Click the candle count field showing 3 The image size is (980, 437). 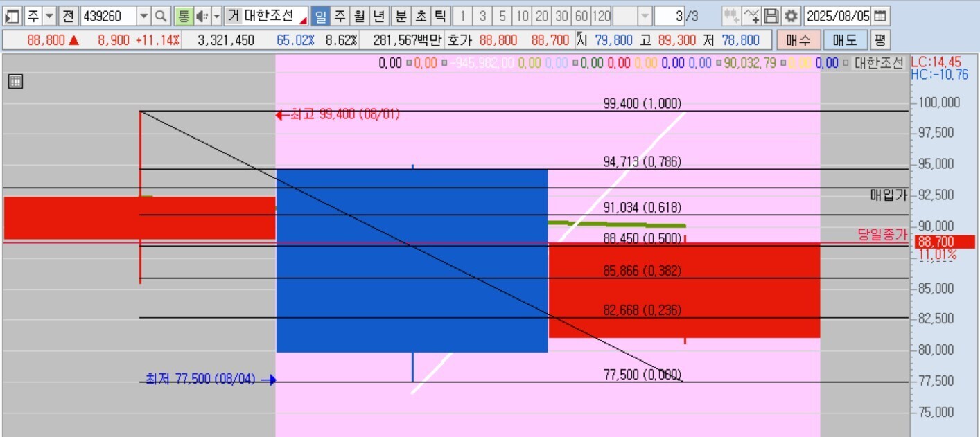coord(670,16)
